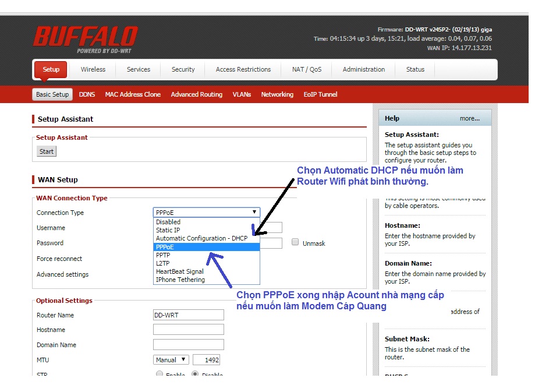Open the DDNS sub-tab
The width and height of the screenshot is (549, 392).
(87, 94)
